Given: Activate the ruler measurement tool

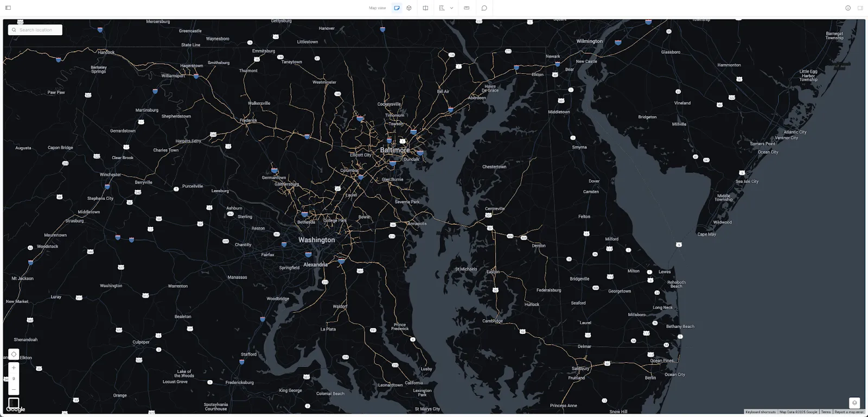Looking at the screenshot, I should tap(467, 8).
